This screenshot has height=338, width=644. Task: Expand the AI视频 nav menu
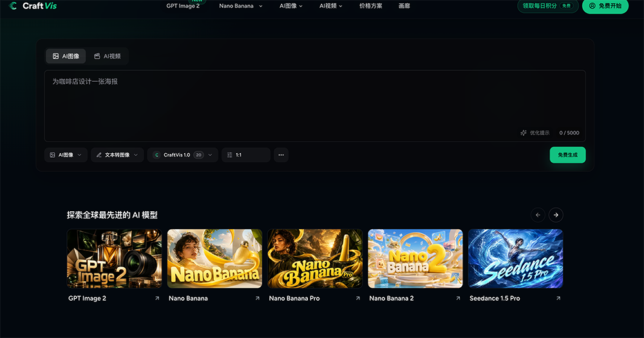tap(330, 6)
